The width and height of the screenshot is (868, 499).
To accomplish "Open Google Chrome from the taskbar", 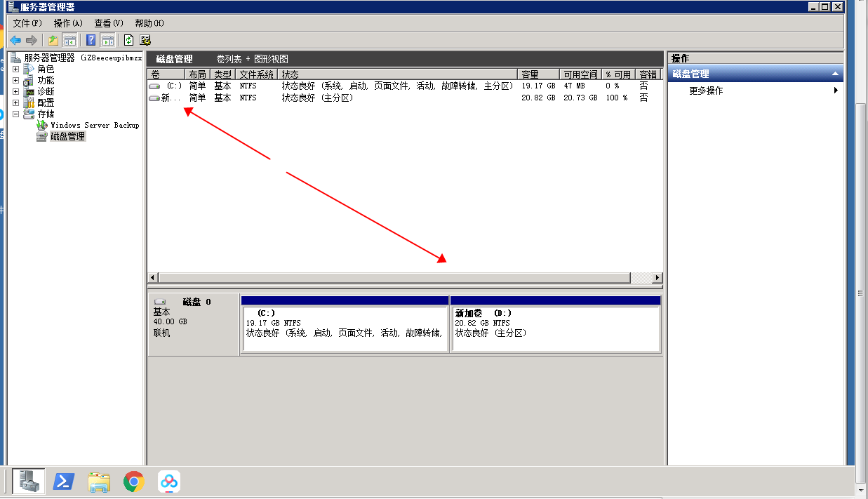I will 133,481.
